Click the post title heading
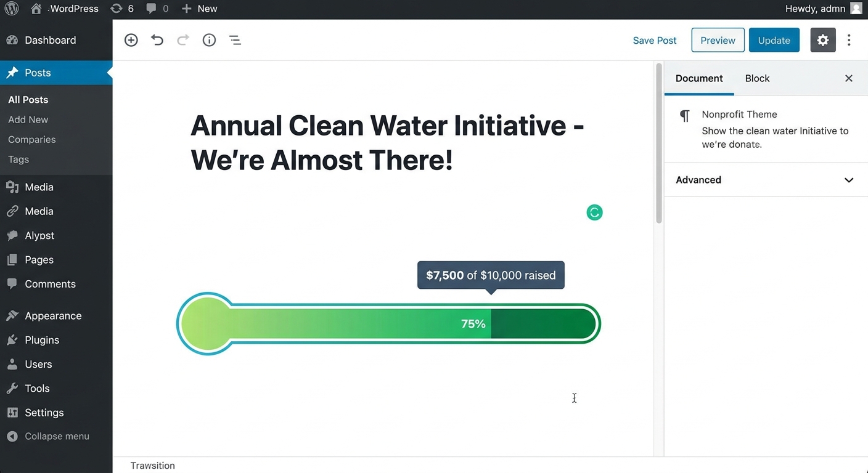 coord(387,143)
